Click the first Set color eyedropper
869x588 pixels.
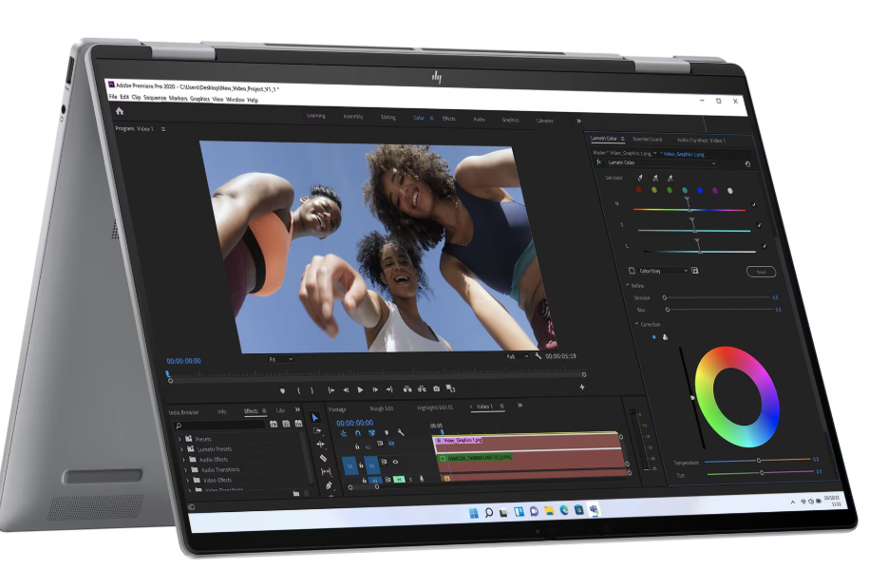[639, 178]
